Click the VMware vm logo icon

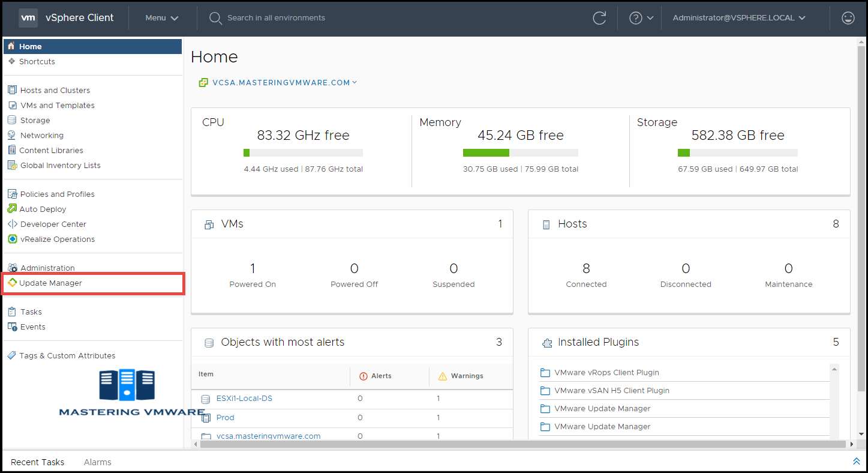(28, 18)
